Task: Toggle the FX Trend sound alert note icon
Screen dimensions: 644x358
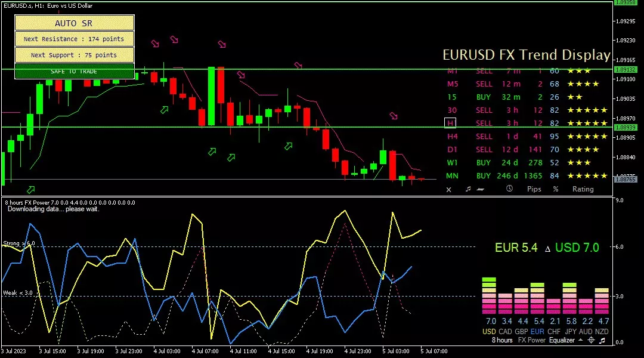Action: coord(468,189)
